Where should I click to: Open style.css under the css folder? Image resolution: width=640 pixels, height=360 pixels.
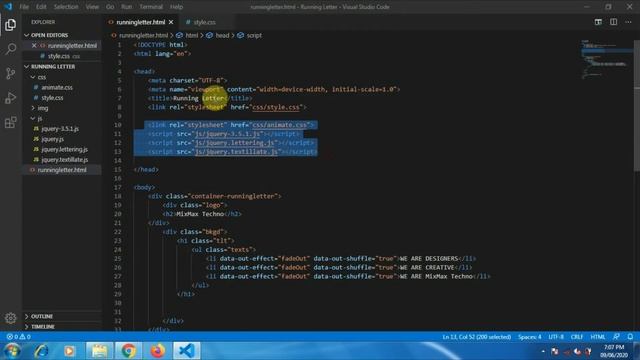tap(52, 98)
